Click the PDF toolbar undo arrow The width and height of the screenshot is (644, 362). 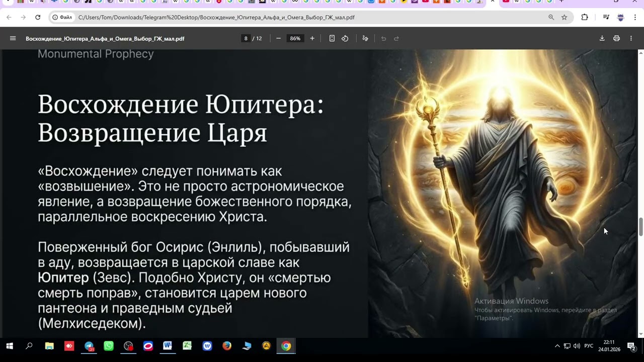tap(383, 38)
